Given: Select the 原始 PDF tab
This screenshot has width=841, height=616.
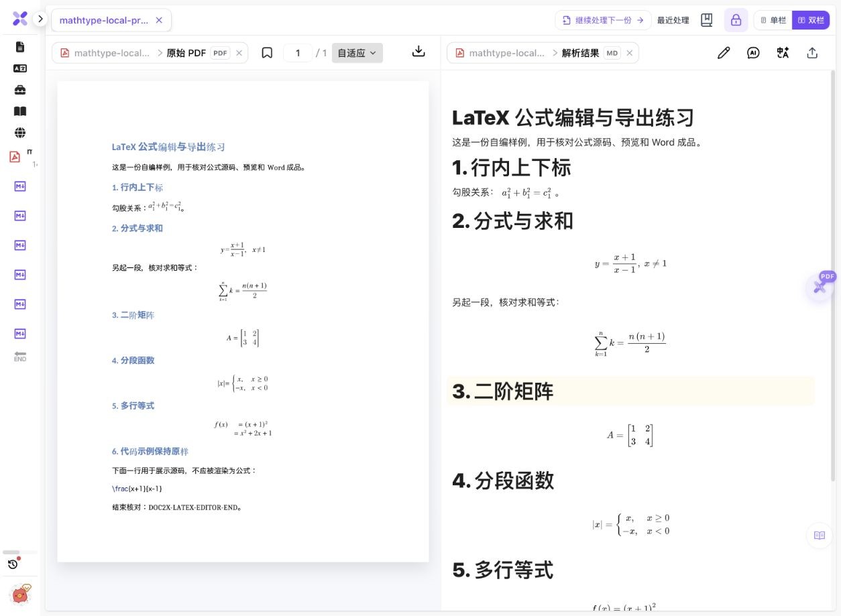Looking at the screenshot, I should [186, 53].
